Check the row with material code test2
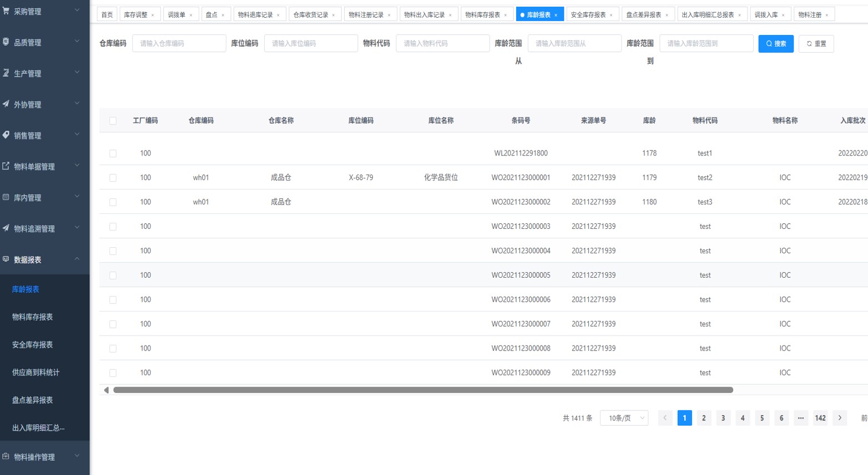Screen dimensions: 868x475 point(113,178)
